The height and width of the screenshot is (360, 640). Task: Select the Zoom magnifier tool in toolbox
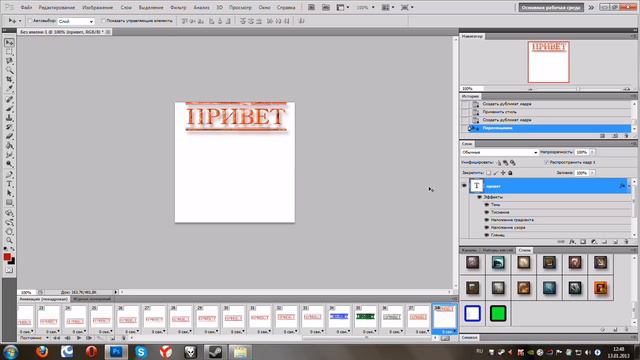9,240
